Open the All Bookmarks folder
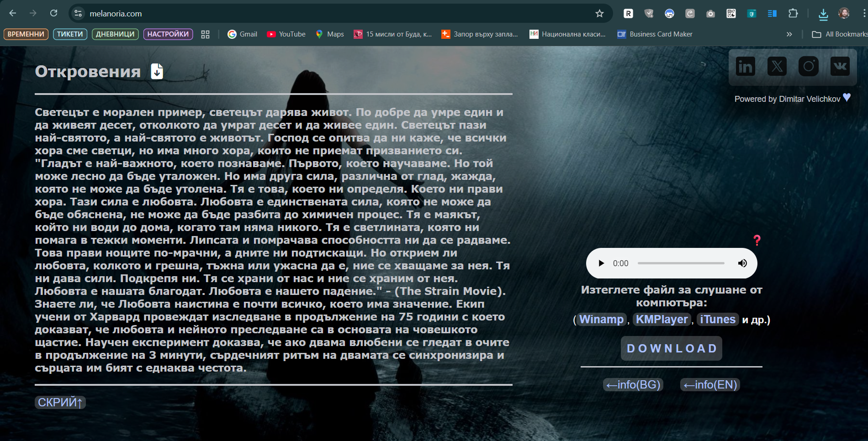868x441 pixels. [840, 34]
